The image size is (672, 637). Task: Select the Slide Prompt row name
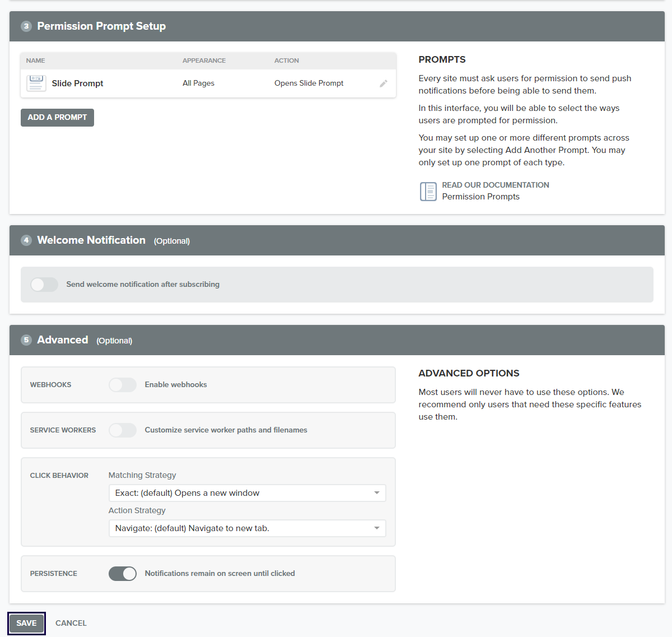pyautogui.click(x=77, y=83)
